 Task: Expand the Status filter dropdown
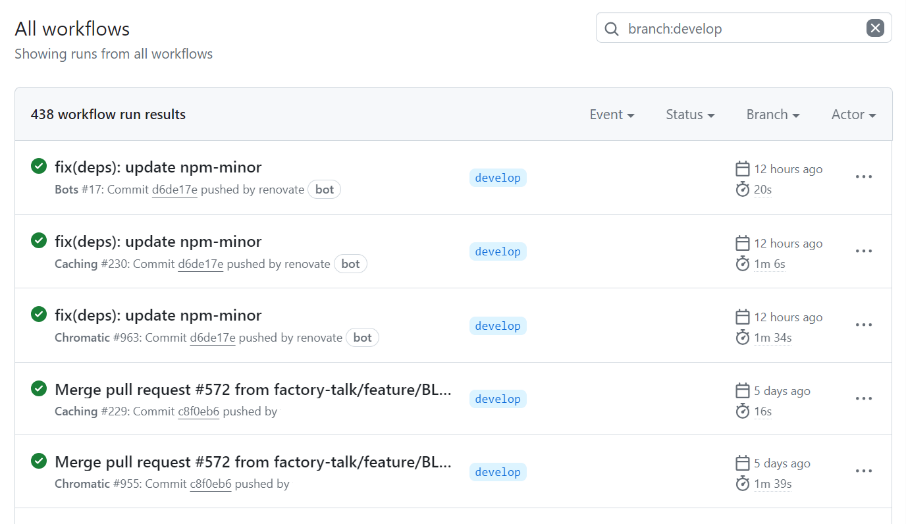(x=690, y=115)
